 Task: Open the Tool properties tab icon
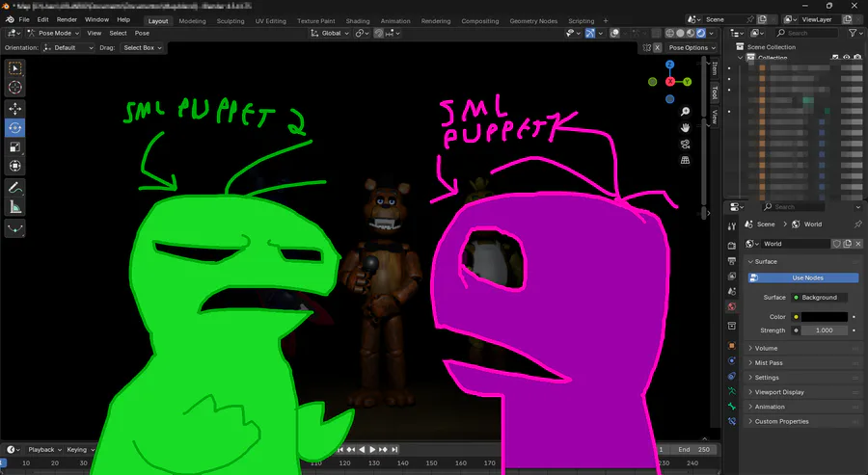coord(732,226)
